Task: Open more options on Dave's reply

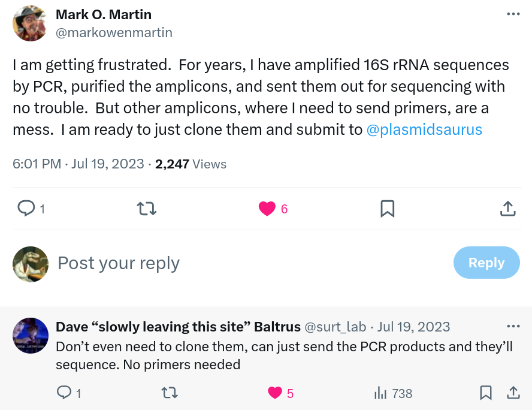Action: tap(513, 325)
